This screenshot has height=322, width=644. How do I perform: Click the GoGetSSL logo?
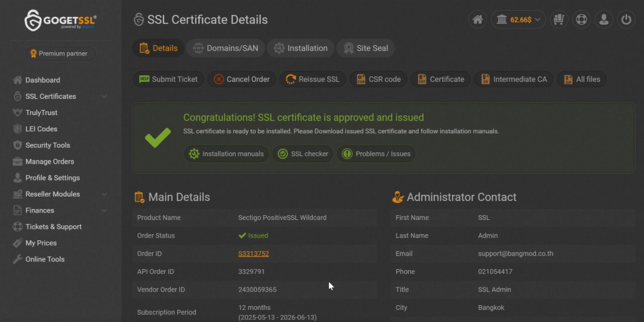point(60,20)
